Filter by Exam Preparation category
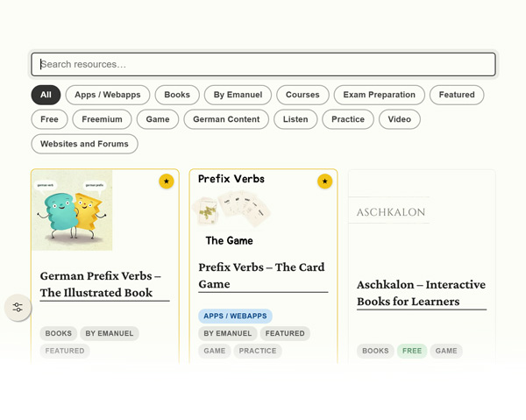Image resolution: width=526 pixels, height=420 pixels. pos(379,95)
